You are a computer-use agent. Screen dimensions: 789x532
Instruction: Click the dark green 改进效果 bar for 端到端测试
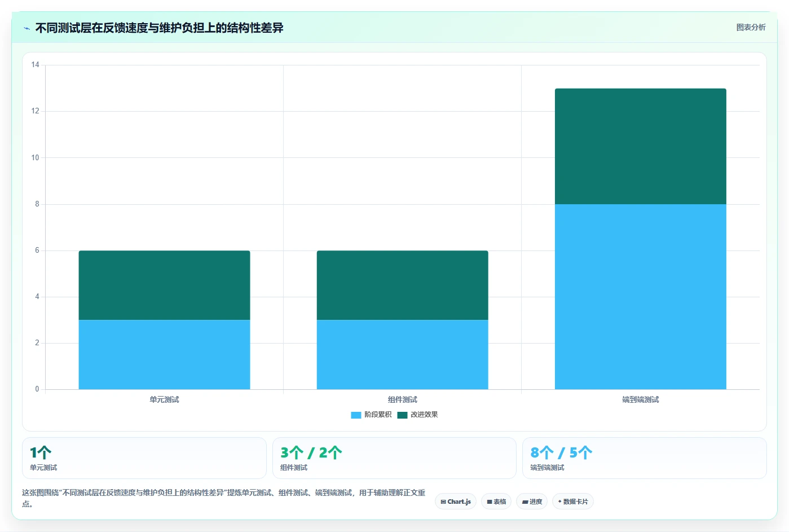(x=641, y=146)
